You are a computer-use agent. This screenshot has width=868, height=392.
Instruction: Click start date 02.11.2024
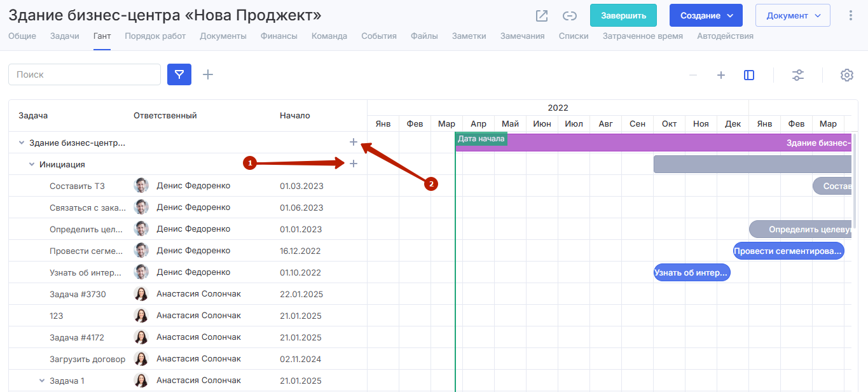[x=301, y=359]
